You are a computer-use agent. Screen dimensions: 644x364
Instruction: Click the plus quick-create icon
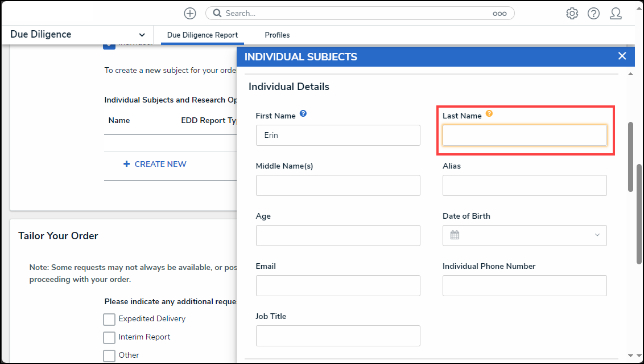pyautogui.click(x=190, y=14)
